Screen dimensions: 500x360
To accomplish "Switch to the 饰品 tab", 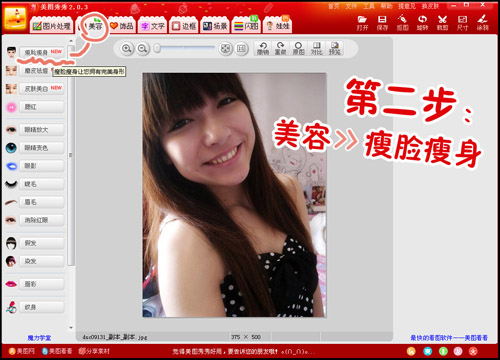I will point(122,26).
